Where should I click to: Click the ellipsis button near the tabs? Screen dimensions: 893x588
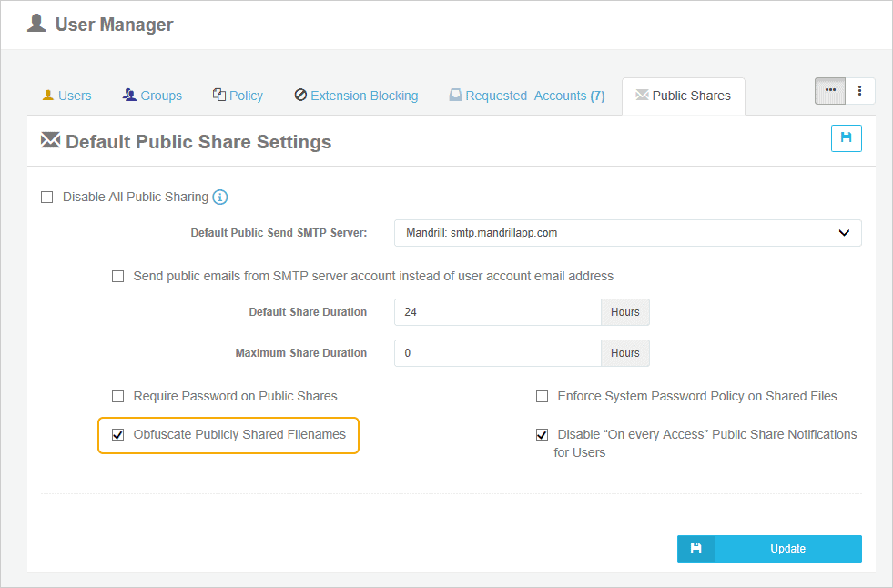pos(829,90)
